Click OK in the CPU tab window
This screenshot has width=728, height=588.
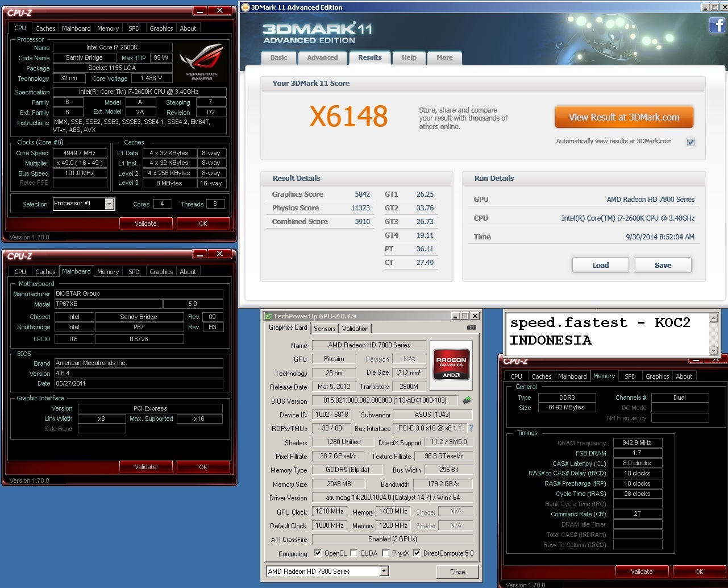pyautogui.click(x=203, y=223)
